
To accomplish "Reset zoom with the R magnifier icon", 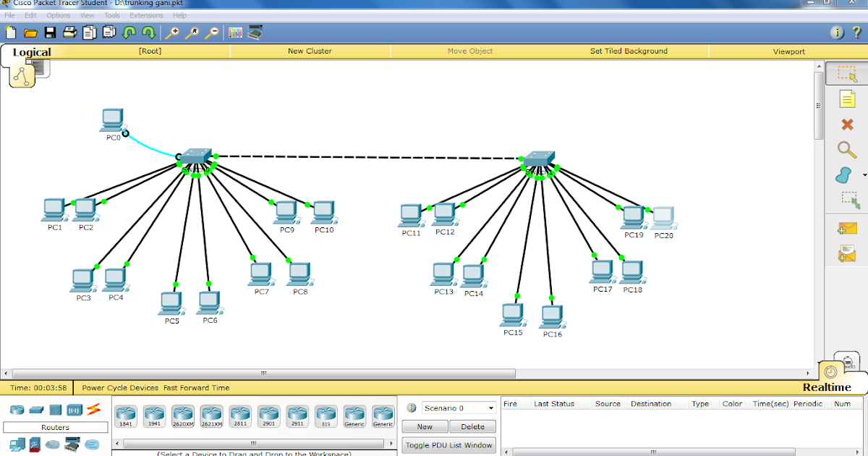I will (192, 33).
